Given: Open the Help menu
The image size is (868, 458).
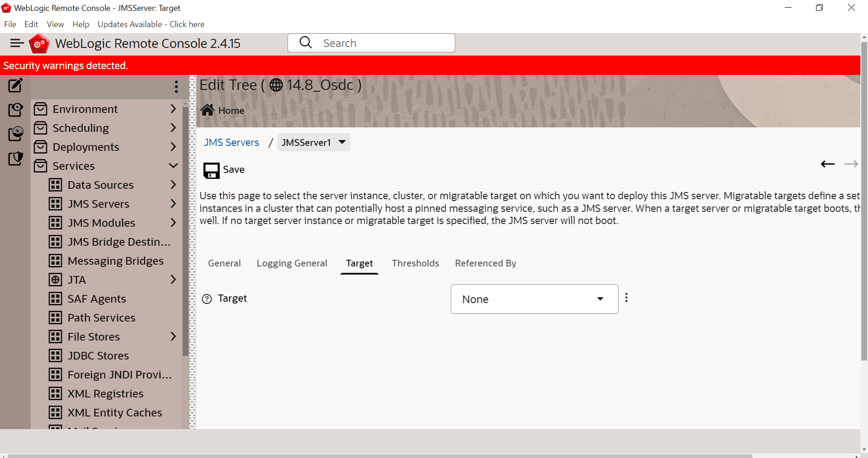Looking at the screenshot, I should click(x=81, y=24).
